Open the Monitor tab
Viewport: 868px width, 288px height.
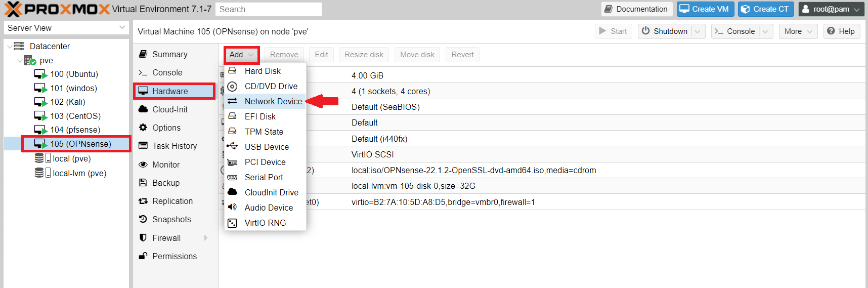coord(175,164)
